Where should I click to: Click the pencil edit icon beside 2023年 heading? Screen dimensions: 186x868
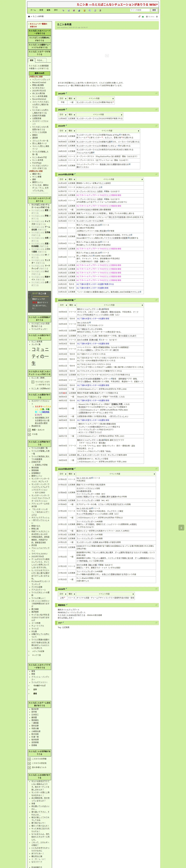click(66, 109)
